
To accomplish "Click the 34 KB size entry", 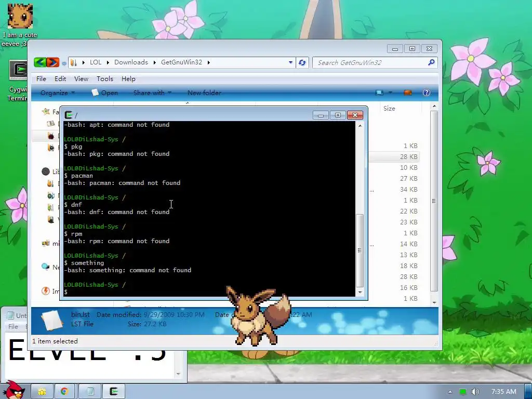I will [408, 189].
